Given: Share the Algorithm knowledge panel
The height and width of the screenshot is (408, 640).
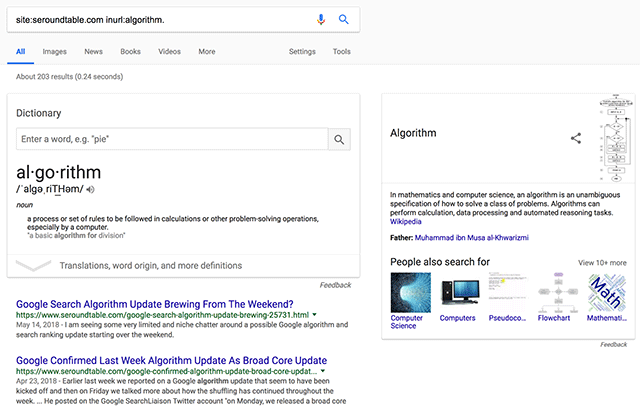Looking at the screenshot, I should [576, 138].
